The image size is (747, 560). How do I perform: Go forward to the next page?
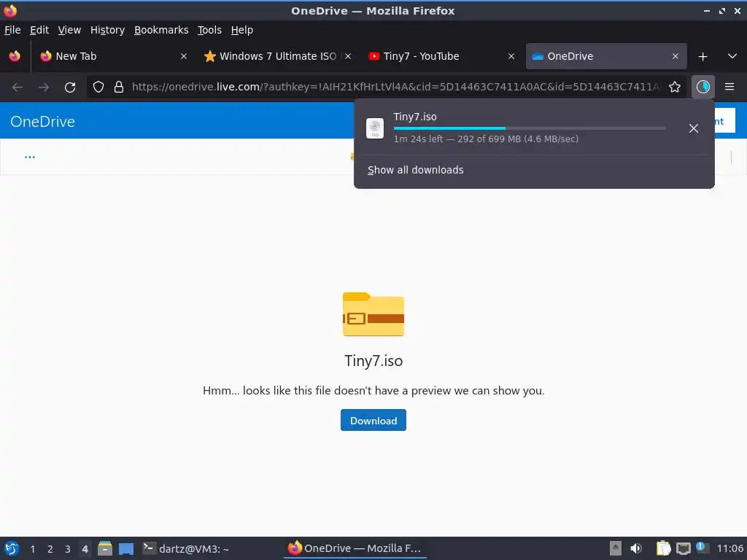[x=43, y=87]
